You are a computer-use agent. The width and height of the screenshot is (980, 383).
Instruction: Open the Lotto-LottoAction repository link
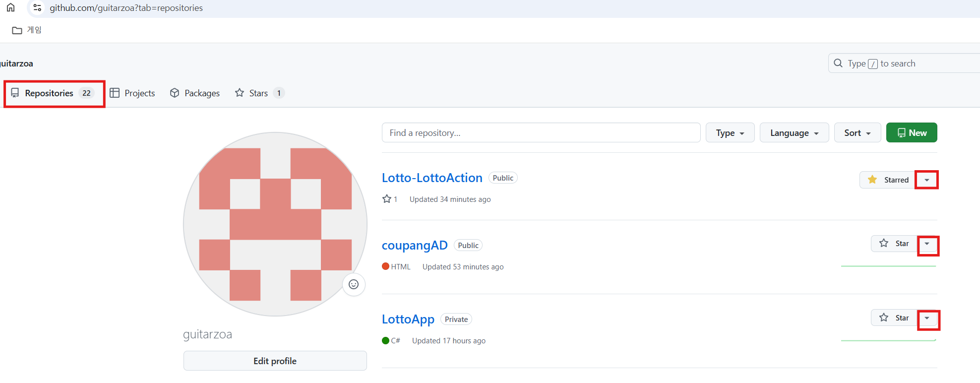[x=432, y=178]
